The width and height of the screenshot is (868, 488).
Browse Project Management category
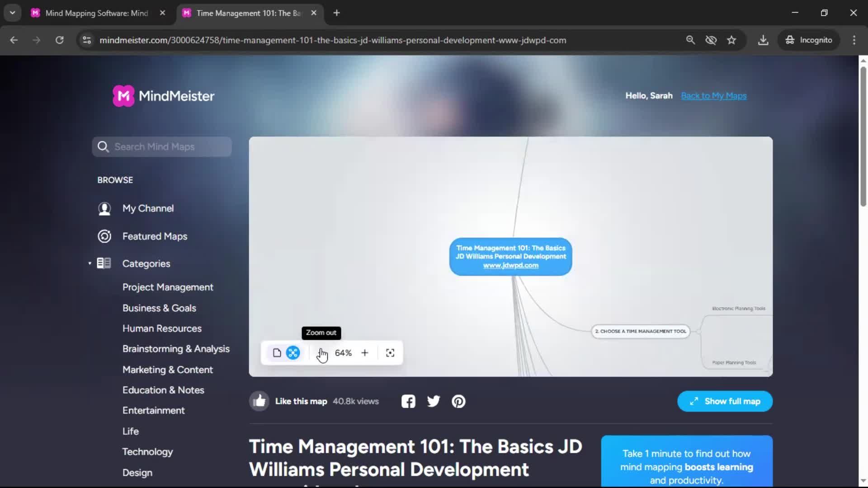[x=168, y=287]
